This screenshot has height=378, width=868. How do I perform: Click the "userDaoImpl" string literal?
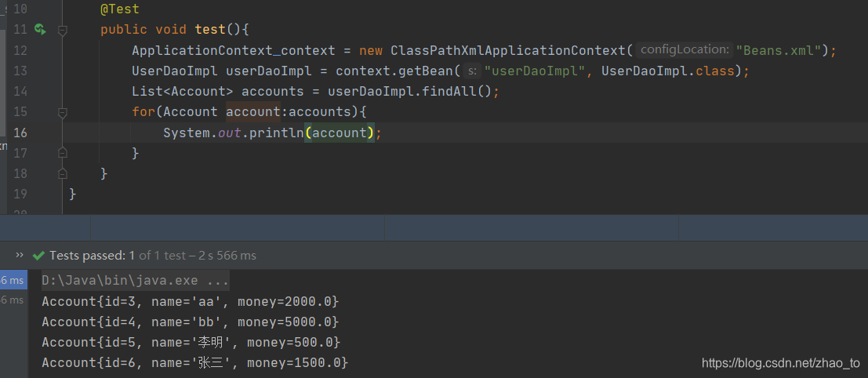[534, 71]
